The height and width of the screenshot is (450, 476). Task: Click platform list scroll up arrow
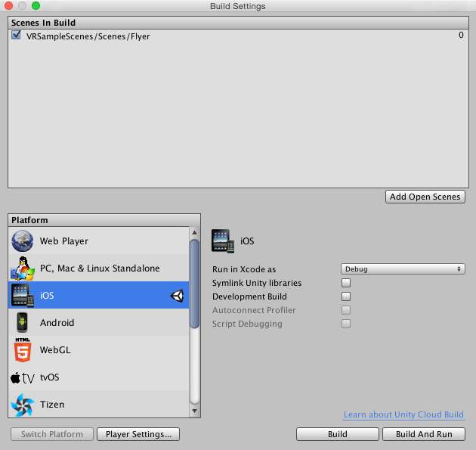pyautogui.click(x=195, y=233)
